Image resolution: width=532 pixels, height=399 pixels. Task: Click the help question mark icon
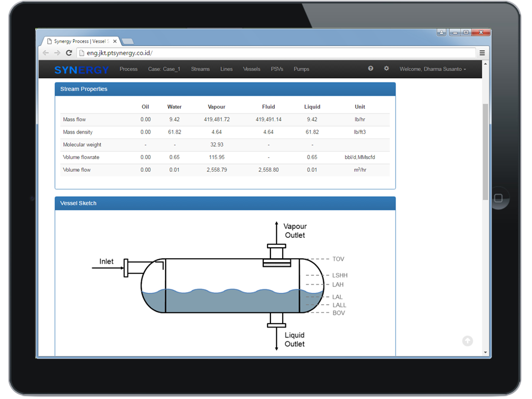371,69
